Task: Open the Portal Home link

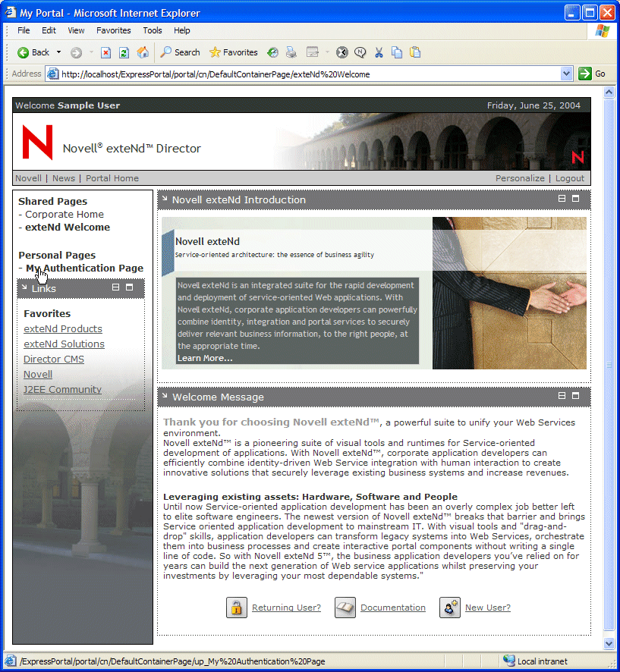Action: coord(112,178)
